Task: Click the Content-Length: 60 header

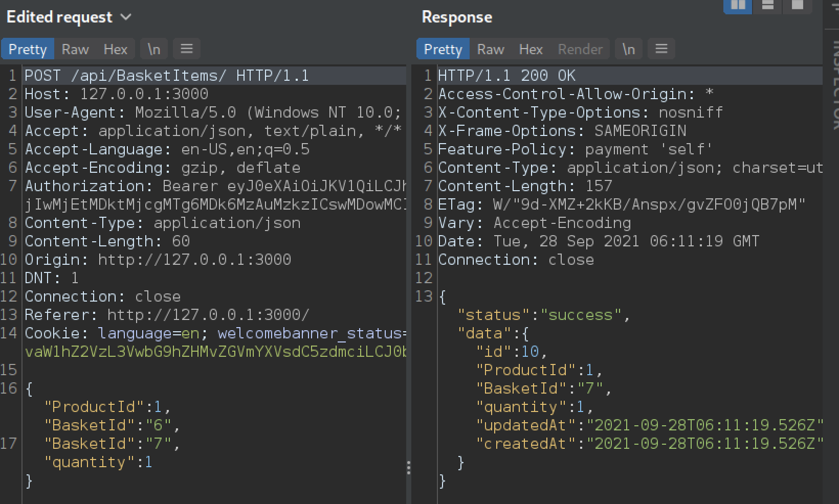Action: [x=107, y=241]
